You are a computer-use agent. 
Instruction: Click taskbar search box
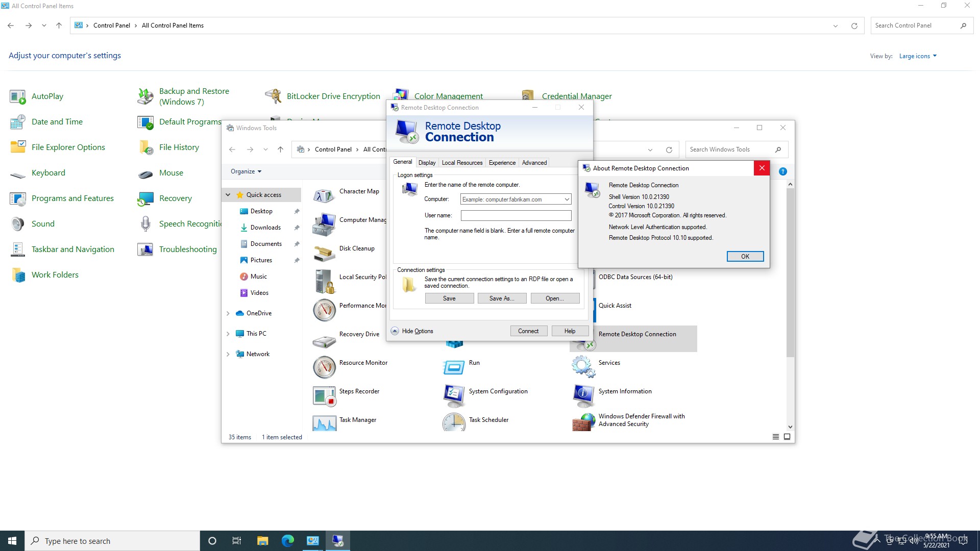[112, 541]
